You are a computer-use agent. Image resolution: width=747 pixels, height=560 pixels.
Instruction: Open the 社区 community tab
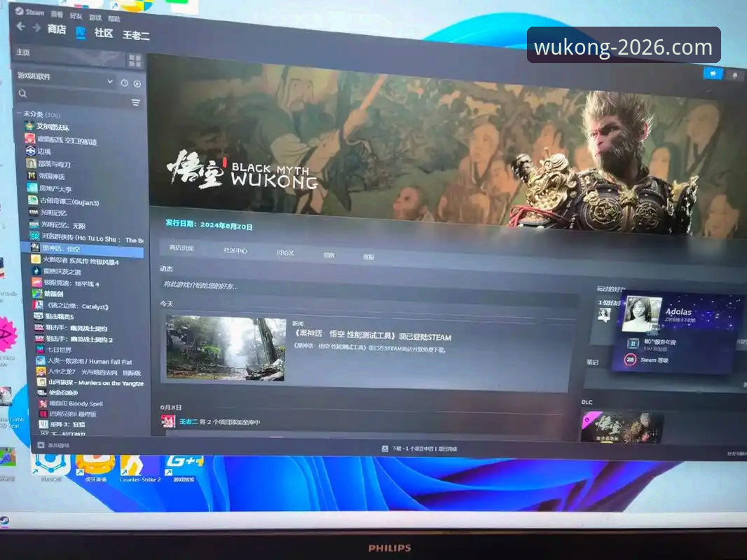tap(104, 33)
